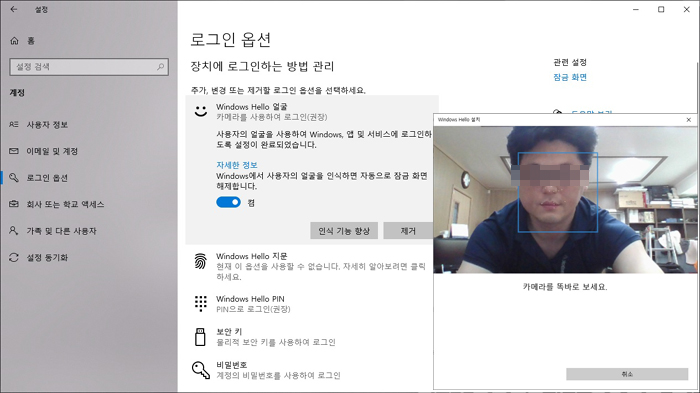
Task: Collapse the Windows Hello 얼굴 option
Action: click(271, 112)
